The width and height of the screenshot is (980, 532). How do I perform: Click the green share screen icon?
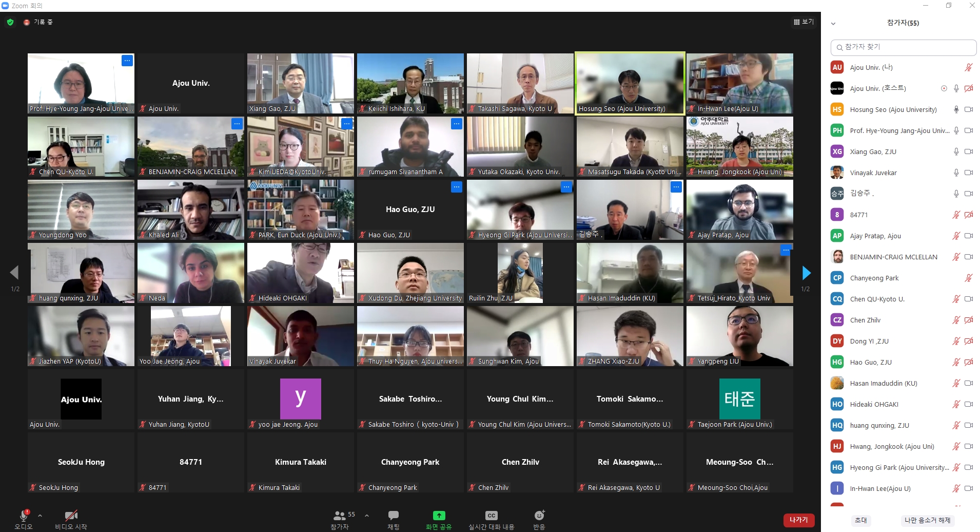pos(439,515)
